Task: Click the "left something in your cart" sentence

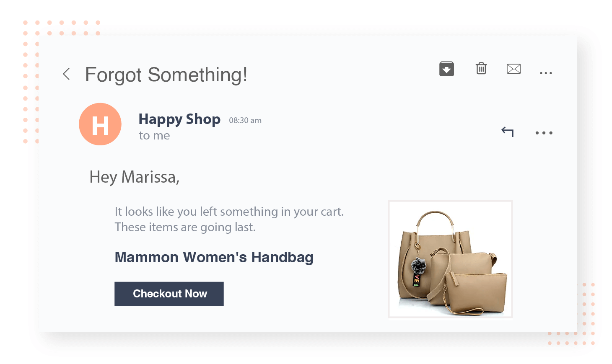Action: click(229, 212)
